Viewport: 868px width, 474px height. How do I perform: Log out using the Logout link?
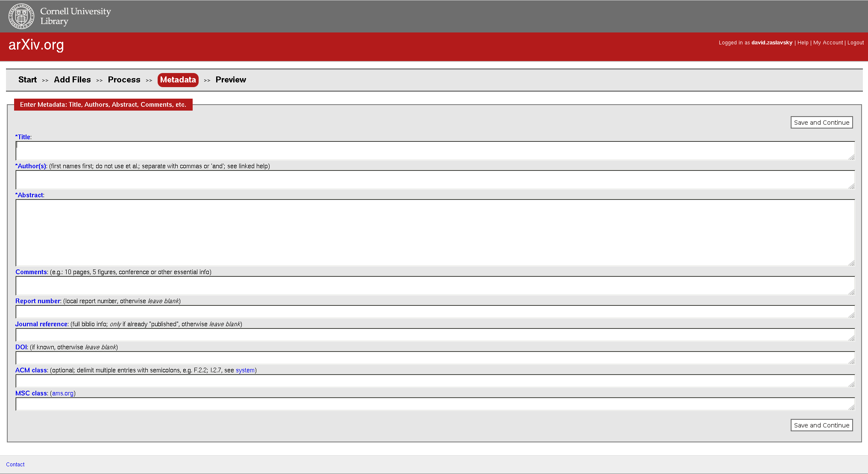(x=855, y=43)
